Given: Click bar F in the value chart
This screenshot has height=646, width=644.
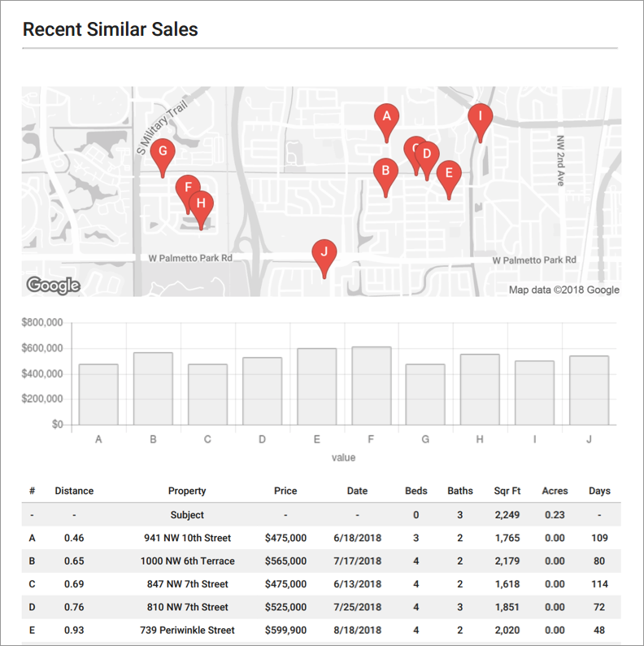Looking at the screenshot, I should pos(371,386).
